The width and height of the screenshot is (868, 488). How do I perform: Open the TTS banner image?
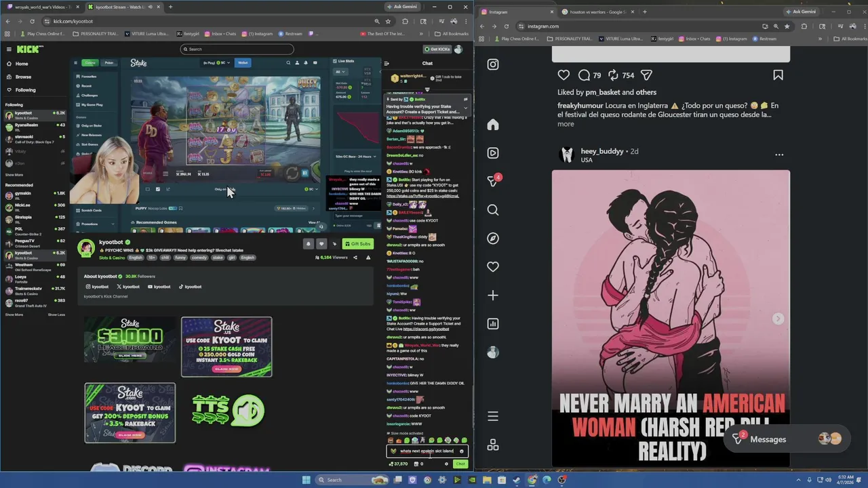pyautogui.click(x=227, y=410)
